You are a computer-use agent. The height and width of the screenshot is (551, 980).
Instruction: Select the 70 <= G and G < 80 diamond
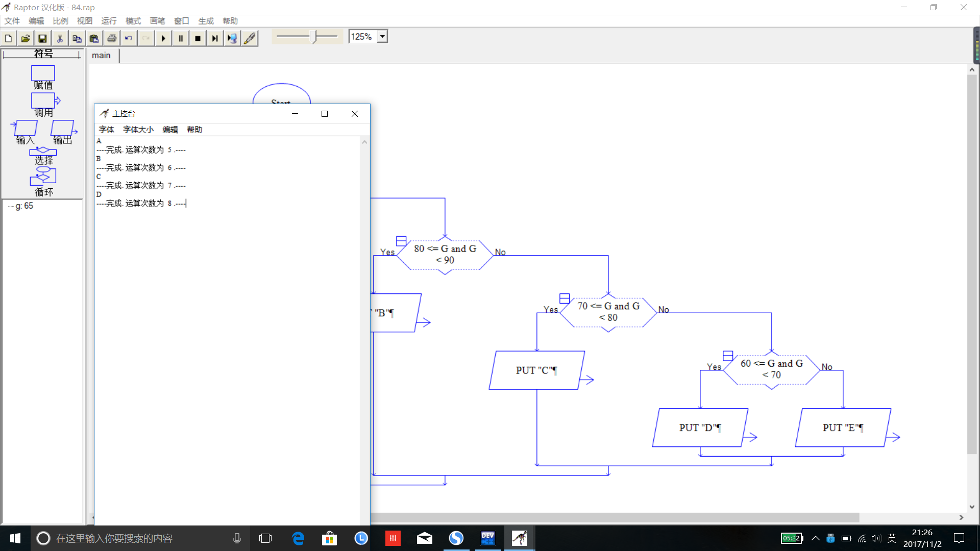pyautogui.click(x=608, y=312)
